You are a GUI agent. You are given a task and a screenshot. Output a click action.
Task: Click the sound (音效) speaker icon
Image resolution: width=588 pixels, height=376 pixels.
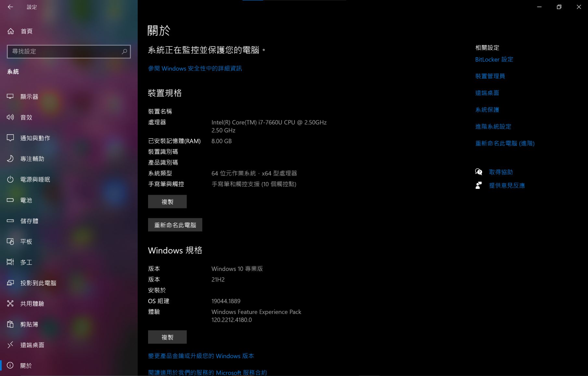click(x=10, y=117)
